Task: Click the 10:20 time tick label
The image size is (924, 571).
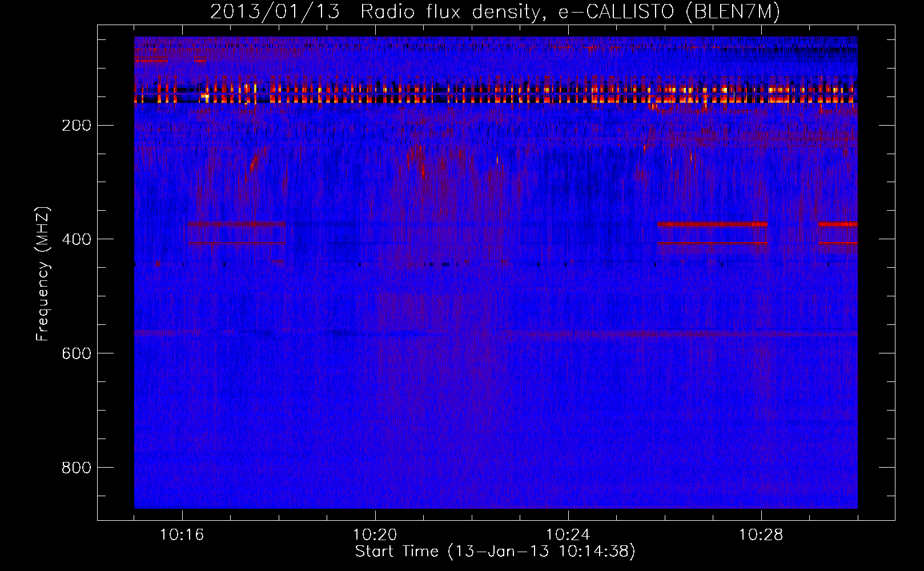Action: coord(375,535)
